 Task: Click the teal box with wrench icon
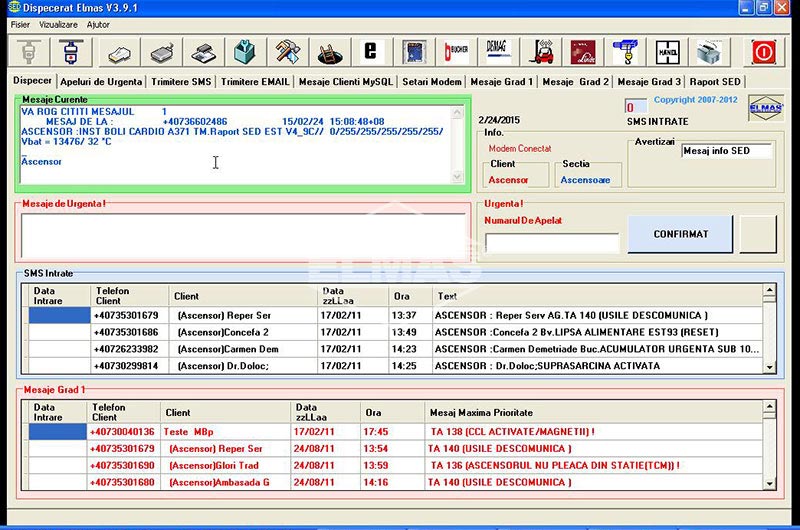coord(245,52)
